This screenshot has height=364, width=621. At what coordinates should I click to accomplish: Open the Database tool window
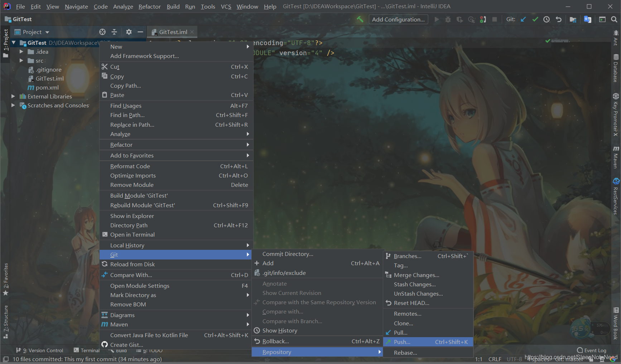[616, 68]
